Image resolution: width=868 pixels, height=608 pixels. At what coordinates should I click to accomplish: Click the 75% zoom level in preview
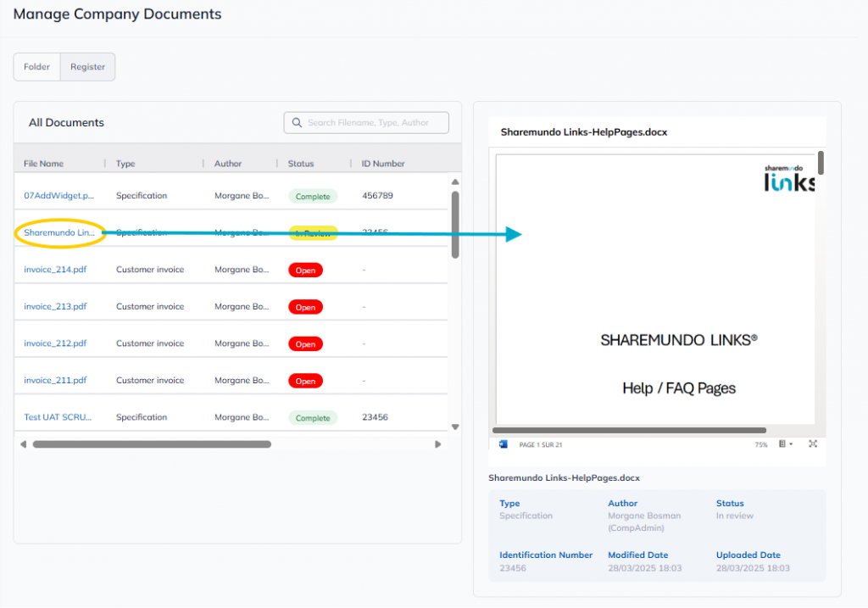(x=761, y=444)
